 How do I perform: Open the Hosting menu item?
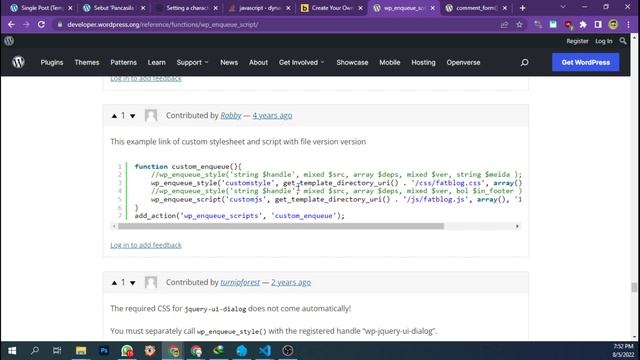[423, 62]
